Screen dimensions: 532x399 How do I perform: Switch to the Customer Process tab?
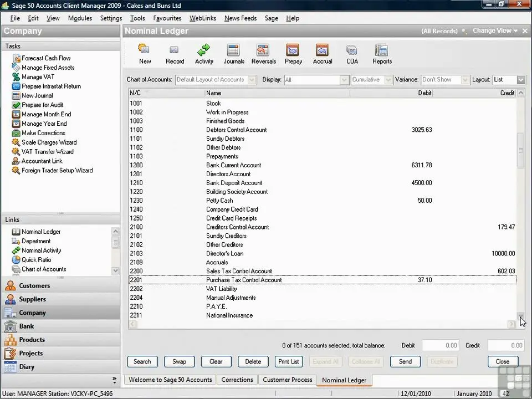(288, 380)
